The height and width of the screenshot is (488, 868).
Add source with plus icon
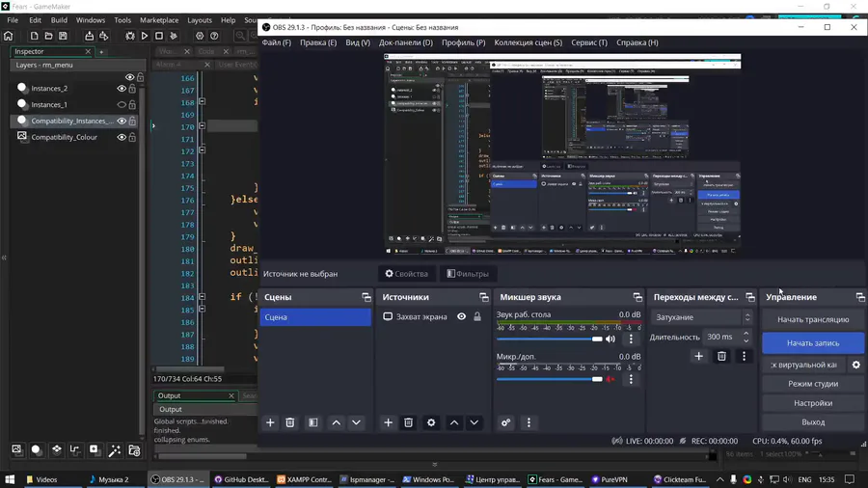tap(388, 422)
